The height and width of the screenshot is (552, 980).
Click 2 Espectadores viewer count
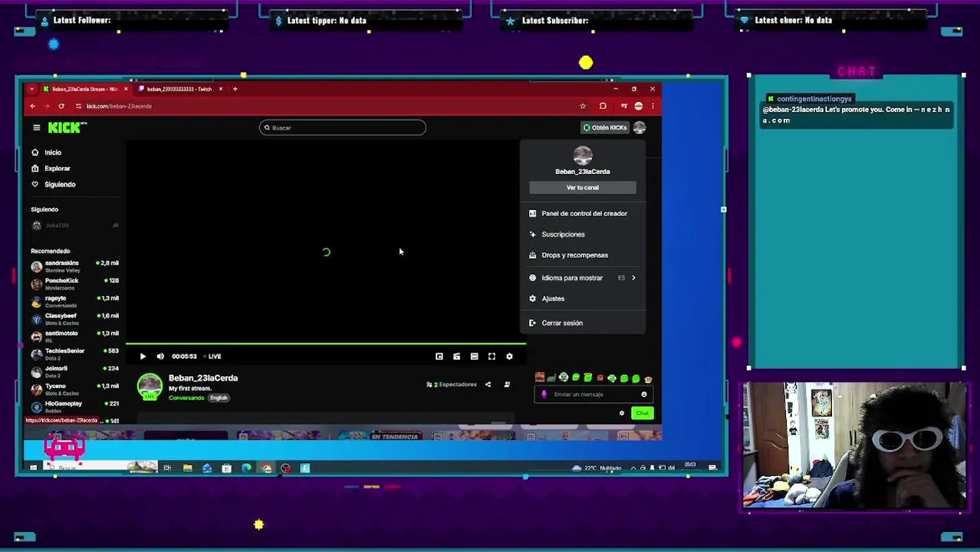(x=452, y=385)
